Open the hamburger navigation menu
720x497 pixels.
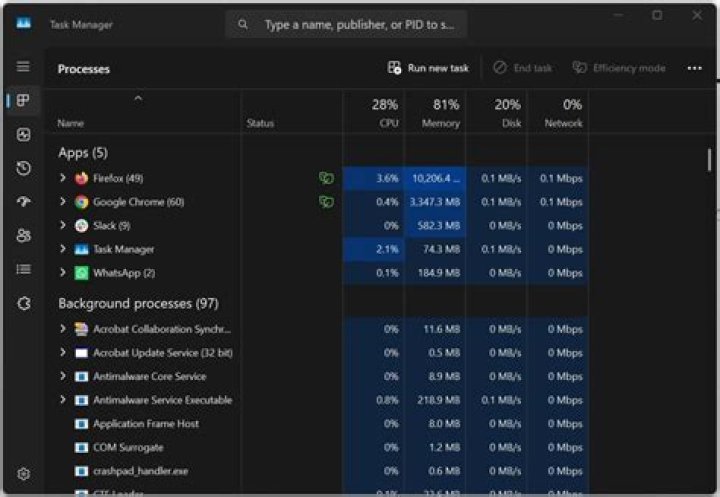click(23, 67)
